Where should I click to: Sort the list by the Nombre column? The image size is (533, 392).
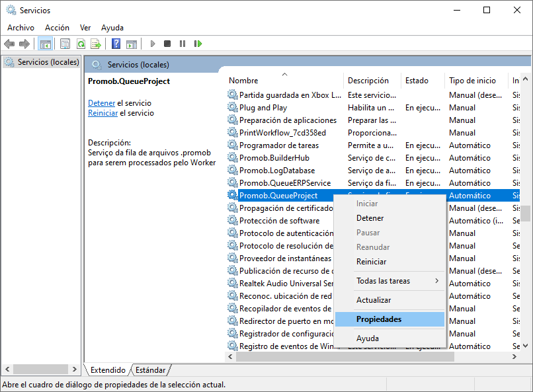click(x=243, y=81)
